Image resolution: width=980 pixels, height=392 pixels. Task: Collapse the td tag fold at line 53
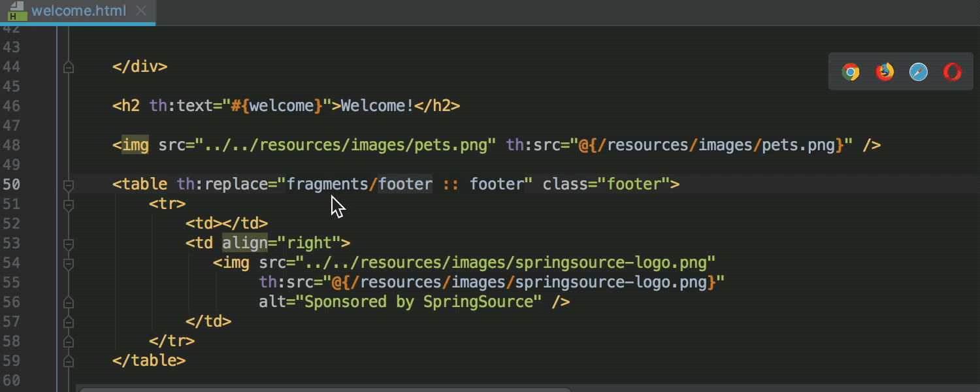(x=68, y=244)
